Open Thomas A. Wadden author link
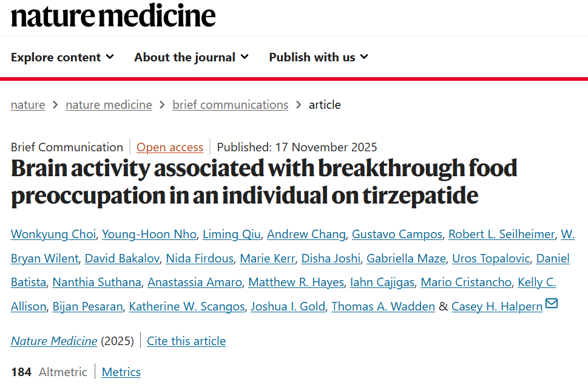The image size is (588, 384). click(383, 307)
